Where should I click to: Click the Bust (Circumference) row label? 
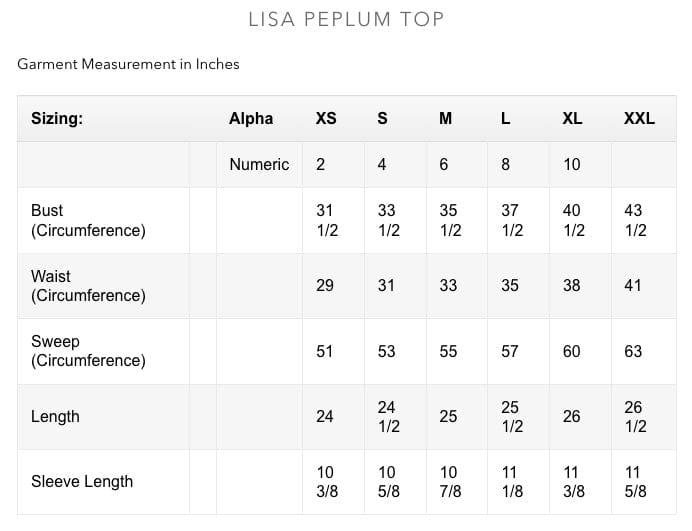[x=88, y=220]
